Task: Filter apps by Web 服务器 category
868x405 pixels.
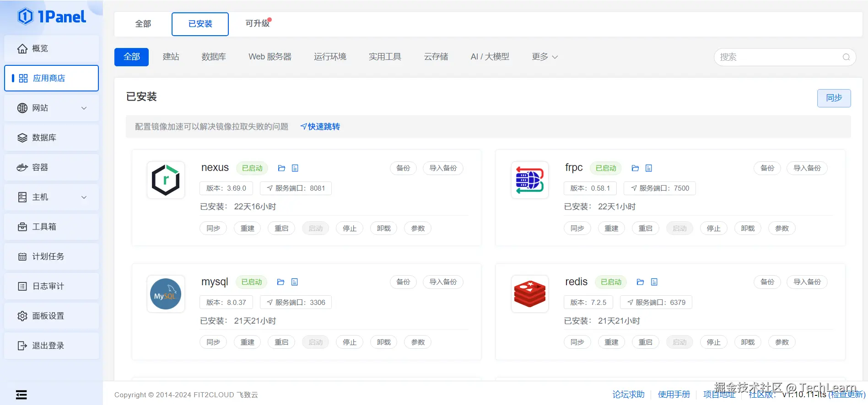Action: click(x=270, y=57)
